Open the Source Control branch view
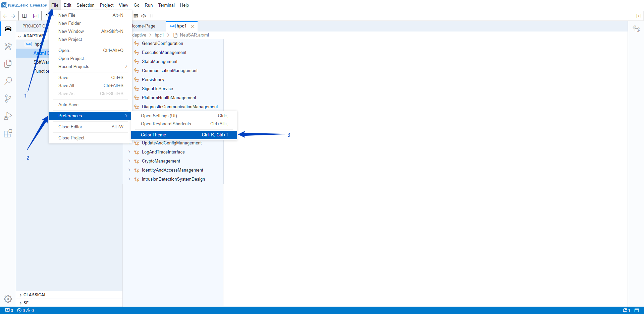The height and width of the screenshot is (314, 644). [x=8, y=99]
